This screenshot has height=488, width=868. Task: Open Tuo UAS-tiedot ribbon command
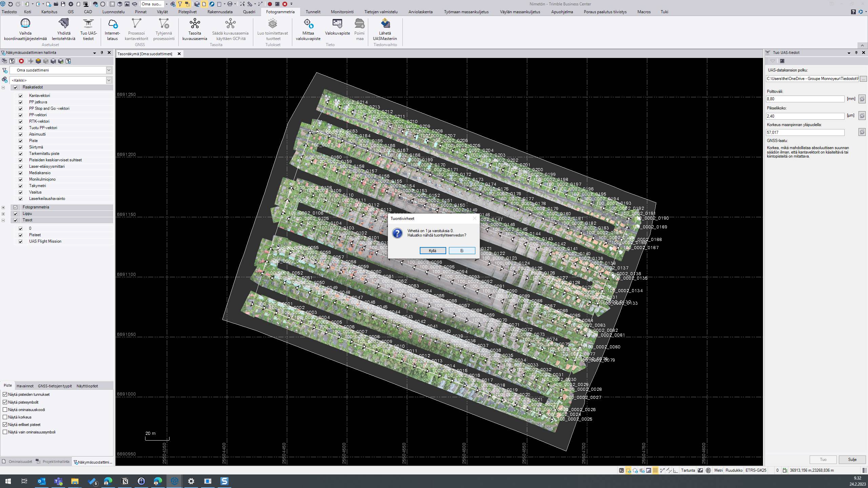click(x=88, y=29)
